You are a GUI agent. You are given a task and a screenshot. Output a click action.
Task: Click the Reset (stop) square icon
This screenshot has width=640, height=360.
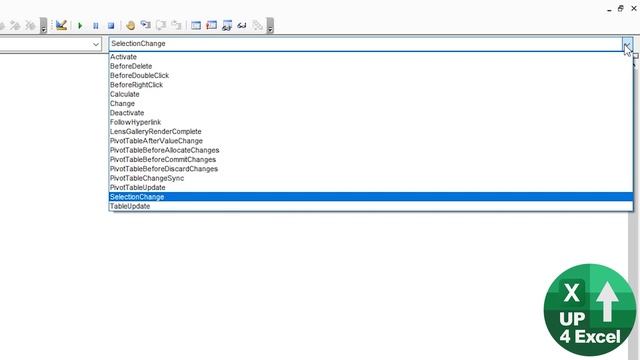tap(111, 26)
